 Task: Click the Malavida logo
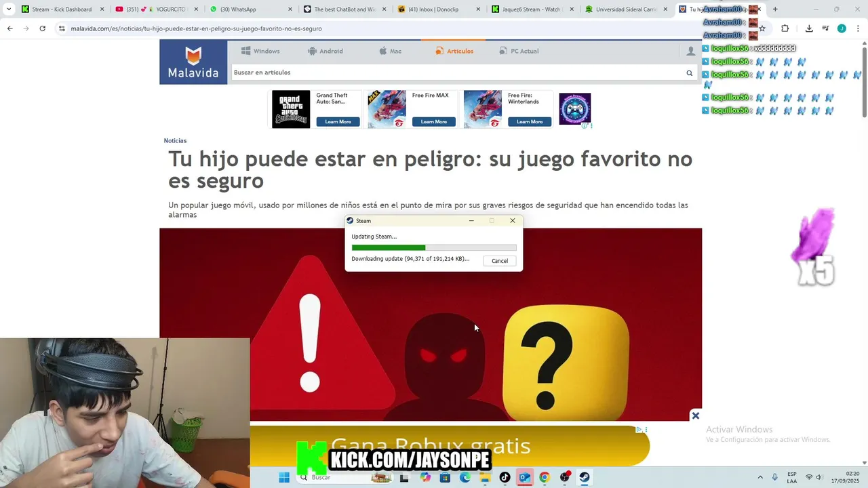tap(193, 62)
